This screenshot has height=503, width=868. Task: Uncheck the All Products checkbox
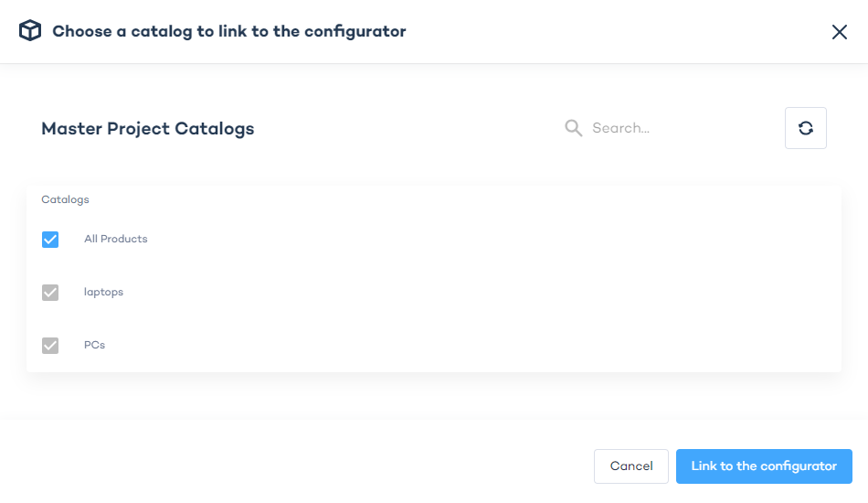tap(50, 240)
